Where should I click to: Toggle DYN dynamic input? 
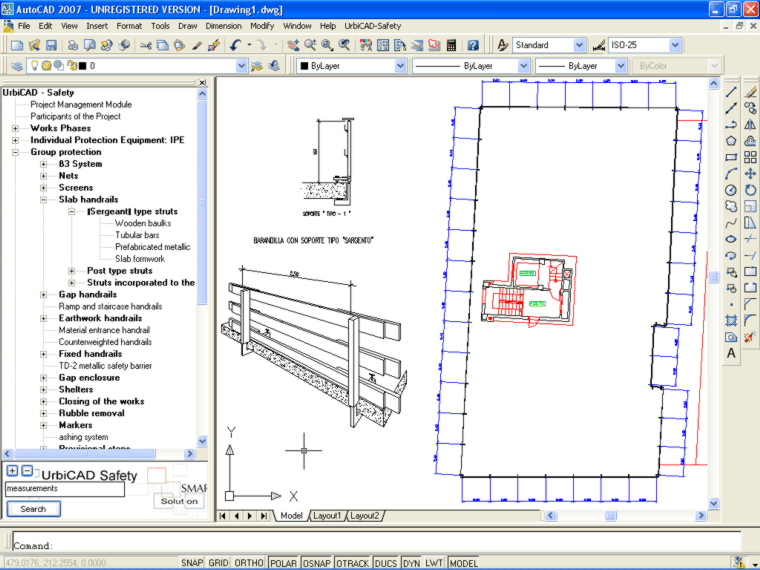click(x=412, y=563)
